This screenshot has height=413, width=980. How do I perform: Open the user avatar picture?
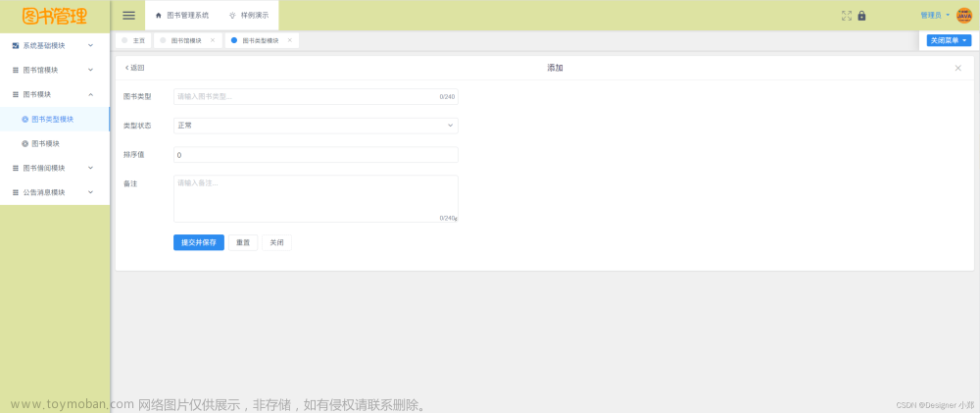coord(964,15)
